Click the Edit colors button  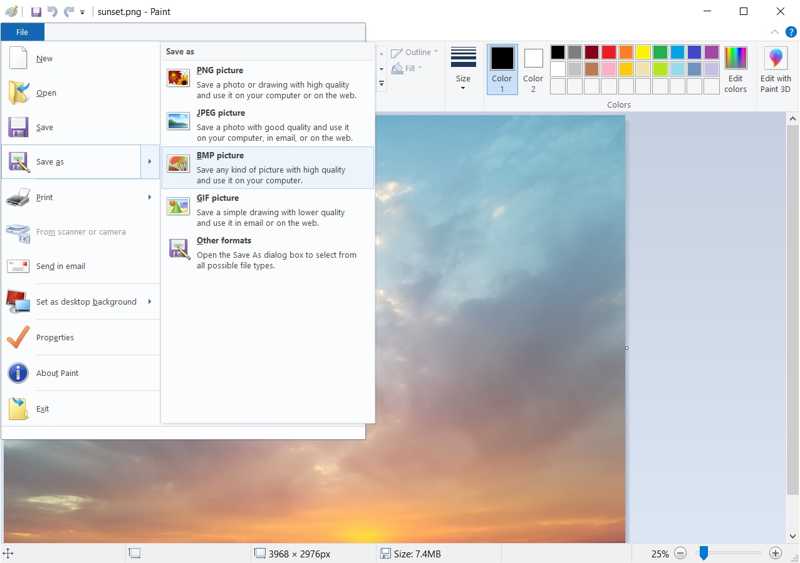[735, 69]
